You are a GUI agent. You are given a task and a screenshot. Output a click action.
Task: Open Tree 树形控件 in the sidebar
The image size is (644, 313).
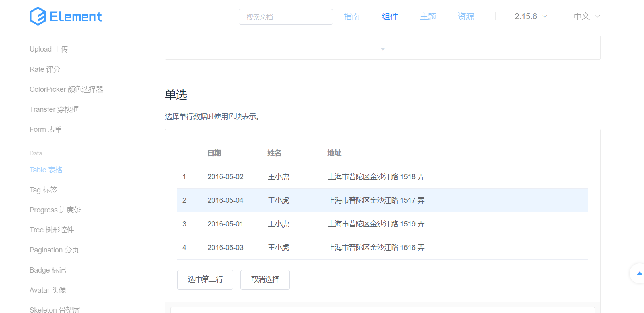[x=52, y=230]
